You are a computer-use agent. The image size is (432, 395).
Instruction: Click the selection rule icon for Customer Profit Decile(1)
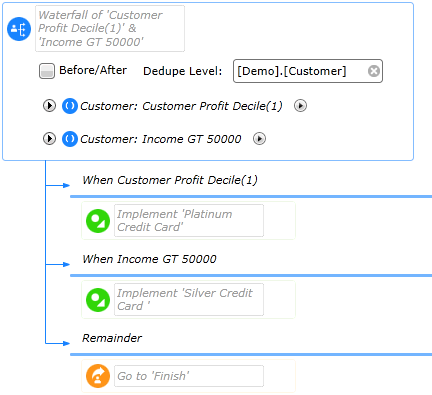point(70,106)
